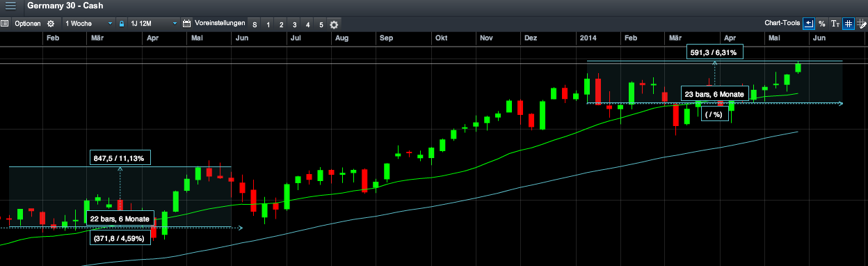This screenshot has width=868, height=266.
Task: Click the 22 bars, 6 Monate label
Action: coord(120,219)
